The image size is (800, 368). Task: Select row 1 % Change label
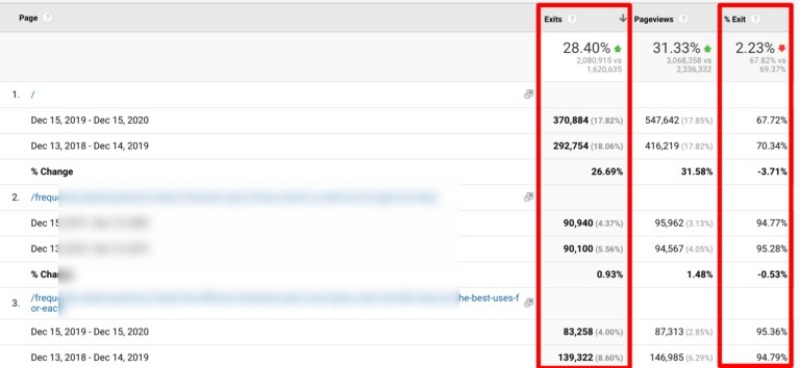[x=52, y=172]
